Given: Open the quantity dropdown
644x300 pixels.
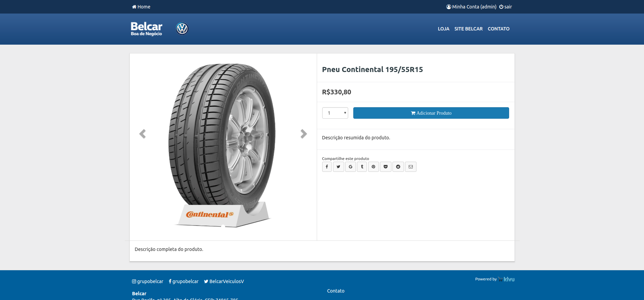Looking at the screenshot, I should click(335, 113).
